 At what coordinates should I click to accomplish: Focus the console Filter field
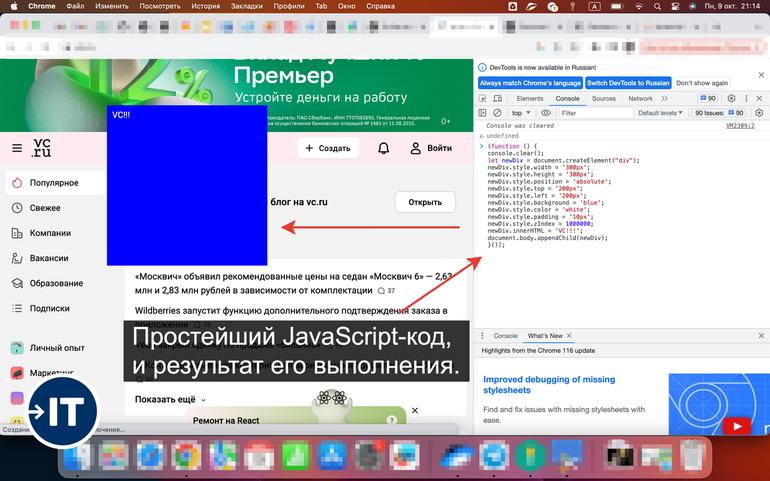click(x=596, y=113)
